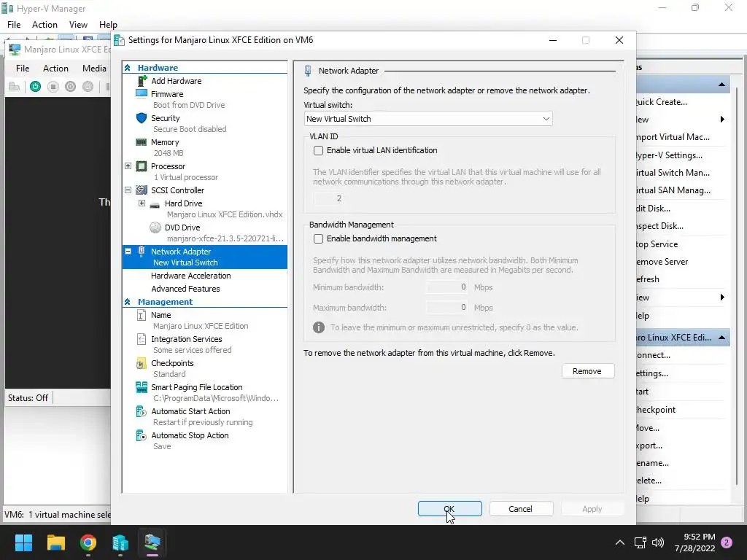Open Hyper-V Manager server icon on the taskbar

pyautogui.click(x=120, y=542)
